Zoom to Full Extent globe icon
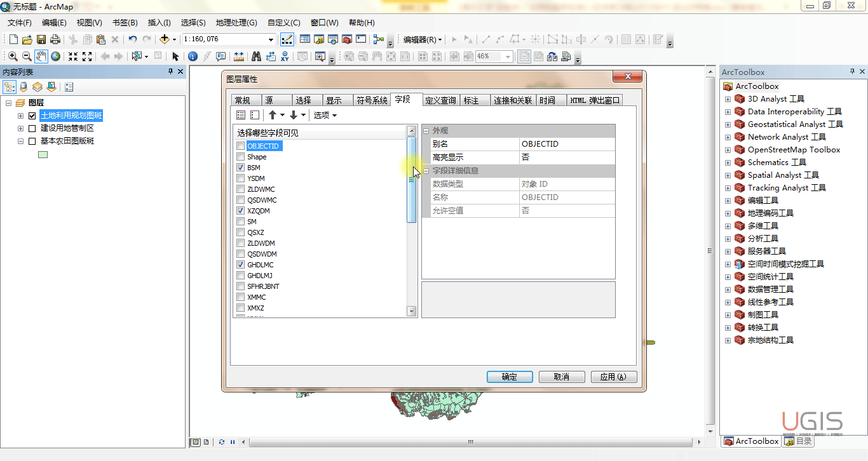The height and width of the screenshot is (461, 868). (x=56, y=57)
